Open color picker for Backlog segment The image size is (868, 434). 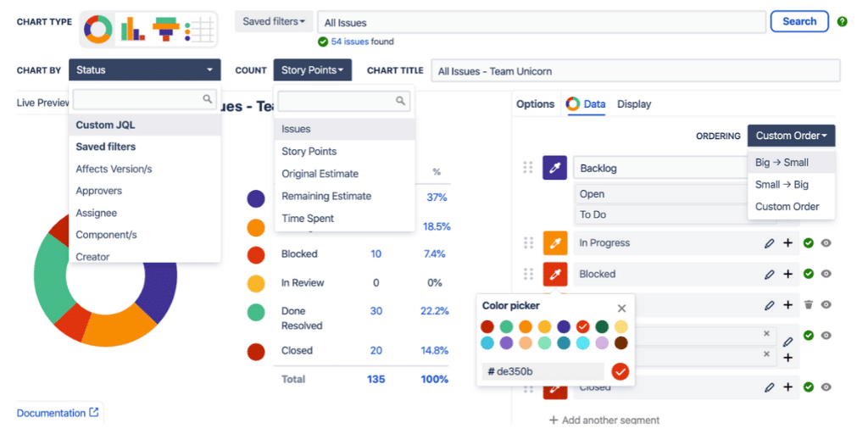pyautogui.click(x=554, y=167)
